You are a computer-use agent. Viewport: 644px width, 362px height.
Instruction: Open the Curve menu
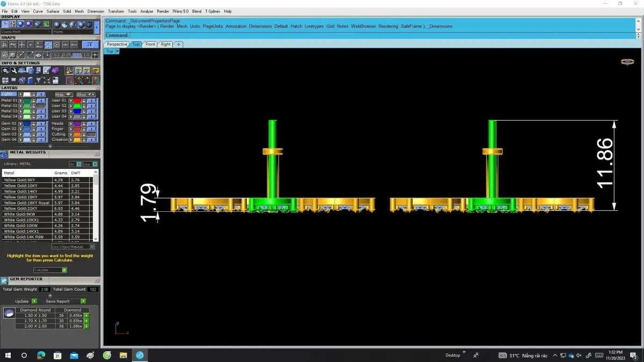(x=38, y=11)
